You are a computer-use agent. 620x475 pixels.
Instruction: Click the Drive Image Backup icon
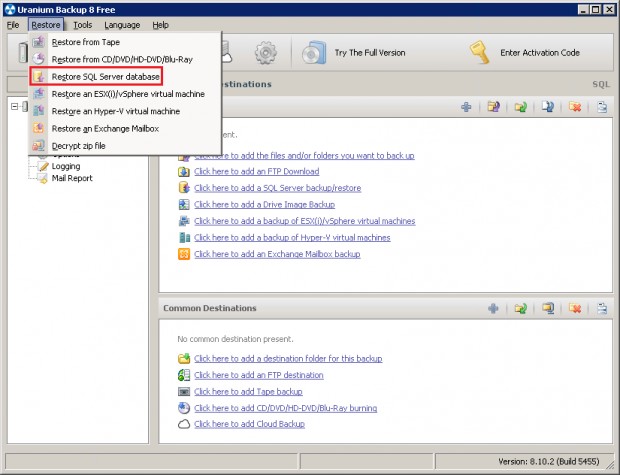point(184,204)
